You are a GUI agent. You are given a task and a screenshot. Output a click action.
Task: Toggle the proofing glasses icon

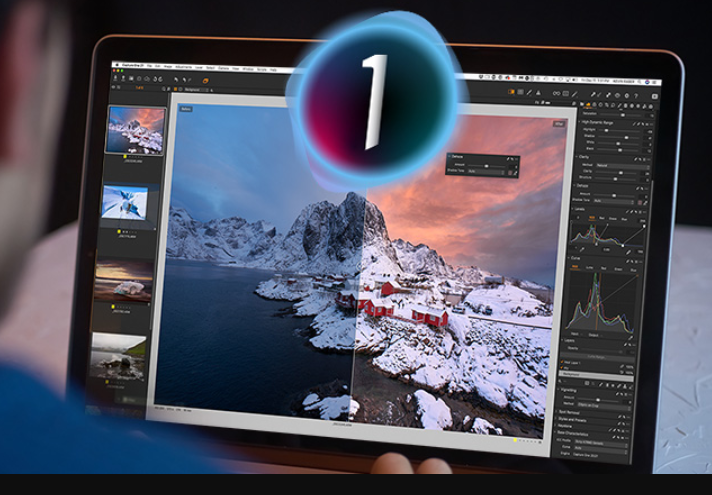click(556, 94)
